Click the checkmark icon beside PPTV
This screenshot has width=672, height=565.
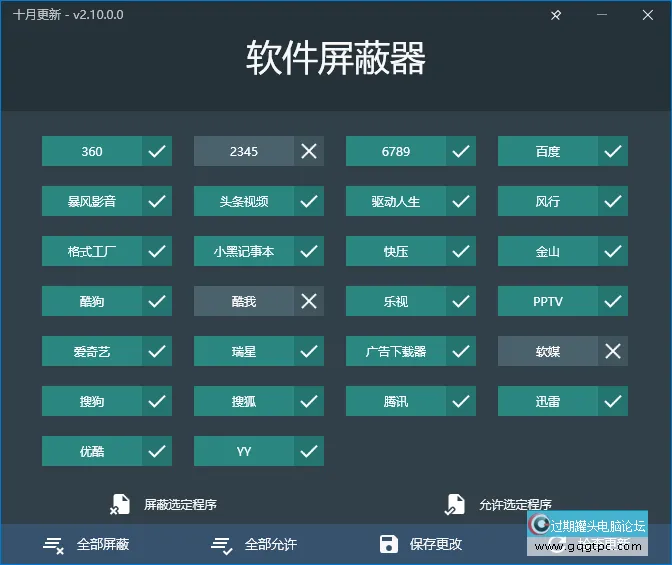coord(613,301)
